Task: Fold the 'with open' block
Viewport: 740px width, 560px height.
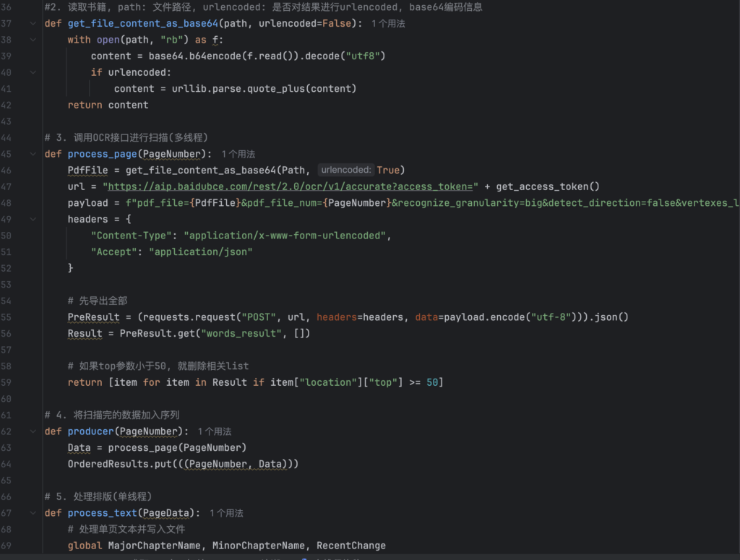Action: click(x=33, y=40)
